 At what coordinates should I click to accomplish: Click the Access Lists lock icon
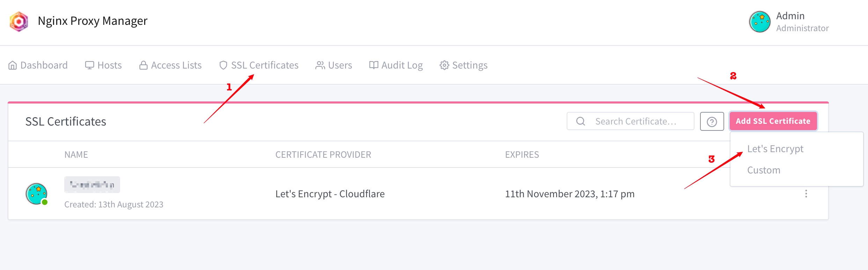coord(143,65)
